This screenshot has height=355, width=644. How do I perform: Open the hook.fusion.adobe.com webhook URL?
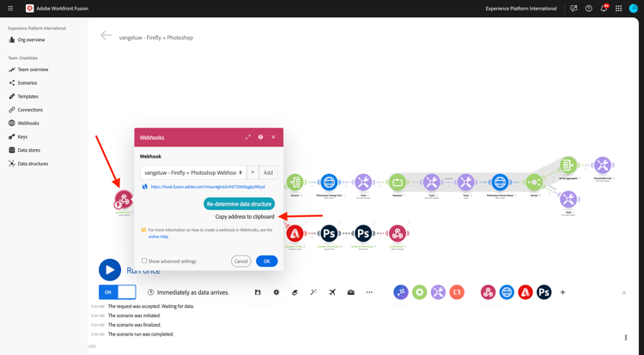[208, 187]
